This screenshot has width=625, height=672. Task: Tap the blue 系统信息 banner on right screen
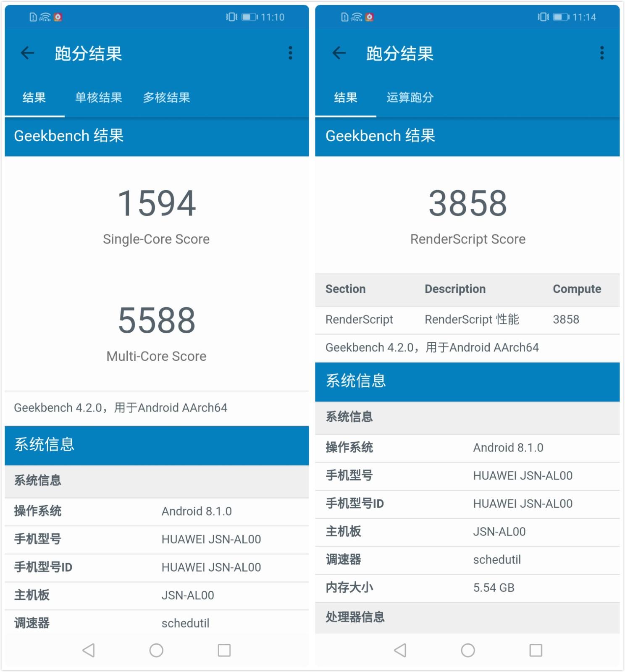coord(467,382)
